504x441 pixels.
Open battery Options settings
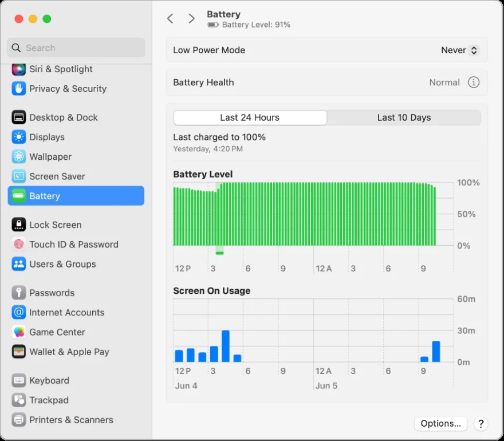[440, 424]
